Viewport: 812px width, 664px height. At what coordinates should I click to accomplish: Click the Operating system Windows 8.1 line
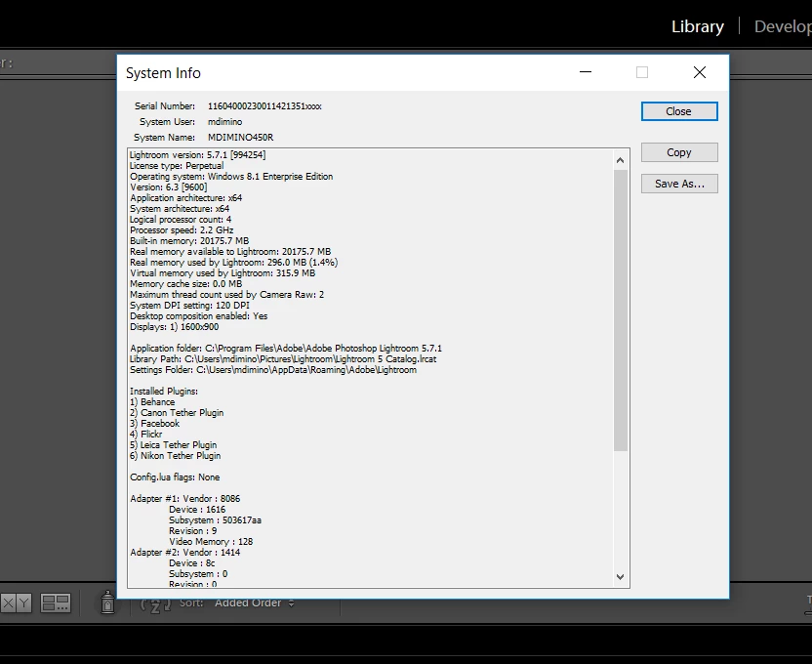(x=231, y=177)
